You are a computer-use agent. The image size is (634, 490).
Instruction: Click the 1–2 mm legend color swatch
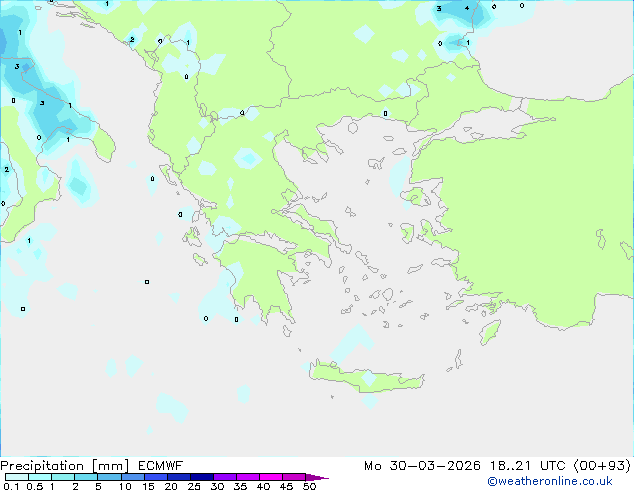click(x=63, y=477)
